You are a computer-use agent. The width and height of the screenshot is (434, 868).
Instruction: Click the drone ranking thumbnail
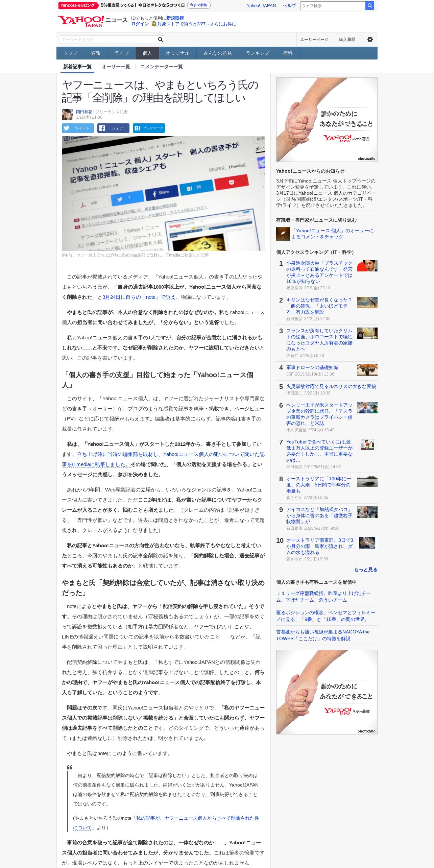tap(367, 370)
